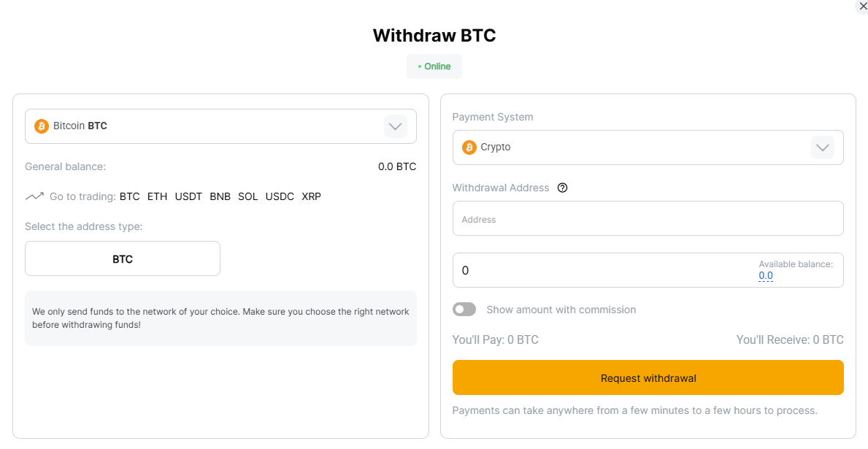Select ETH from the trading ticker list

coord(157,196)
